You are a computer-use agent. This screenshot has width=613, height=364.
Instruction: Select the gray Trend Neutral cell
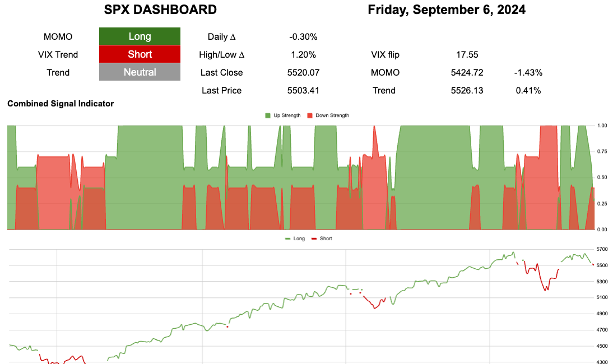(x=140, y=72)
